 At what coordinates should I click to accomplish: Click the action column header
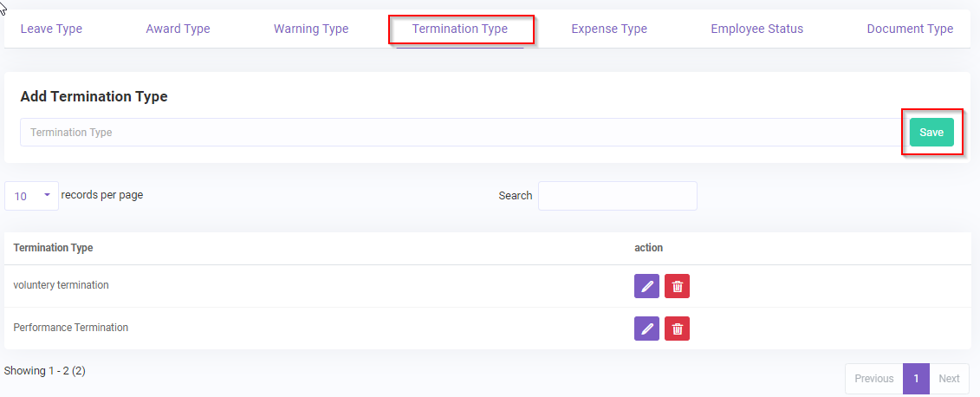648,248
